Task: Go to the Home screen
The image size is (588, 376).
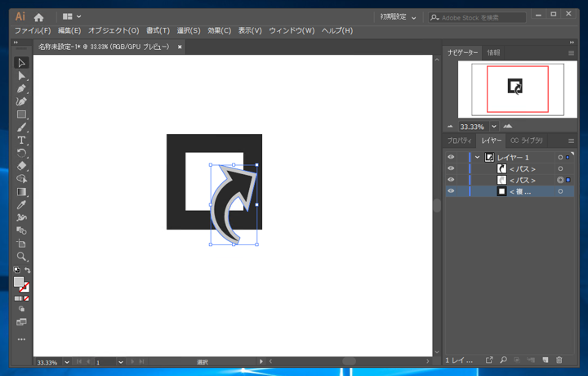Action: 38,17
